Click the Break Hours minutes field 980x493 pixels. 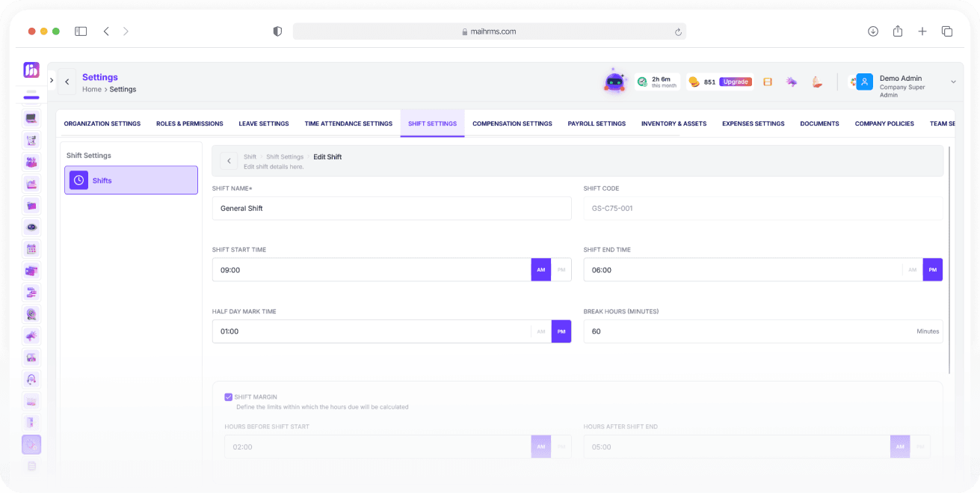[763, 331]
